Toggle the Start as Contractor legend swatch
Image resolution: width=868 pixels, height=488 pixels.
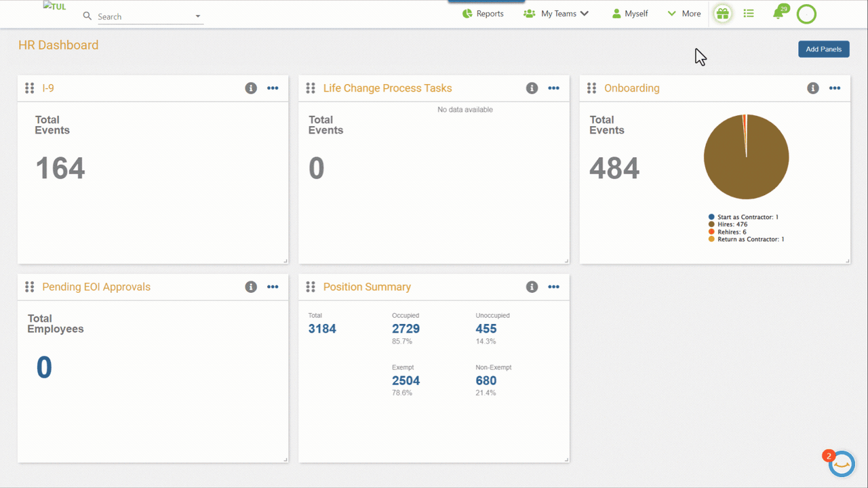click(711, 217)
